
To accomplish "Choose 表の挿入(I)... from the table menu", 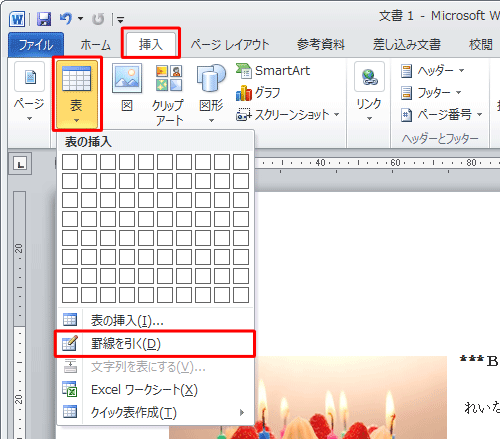I will [x=155, y=320].
